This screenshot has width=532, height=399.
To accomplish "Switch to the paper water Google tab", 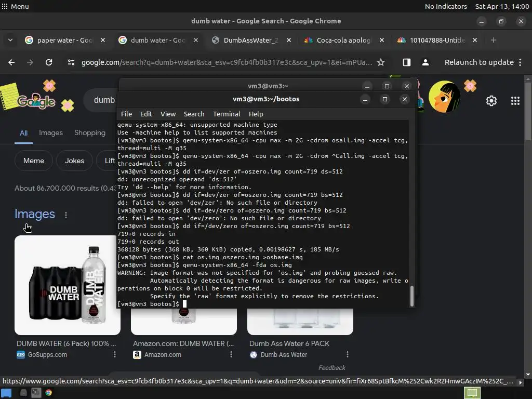I will point(64,40).
